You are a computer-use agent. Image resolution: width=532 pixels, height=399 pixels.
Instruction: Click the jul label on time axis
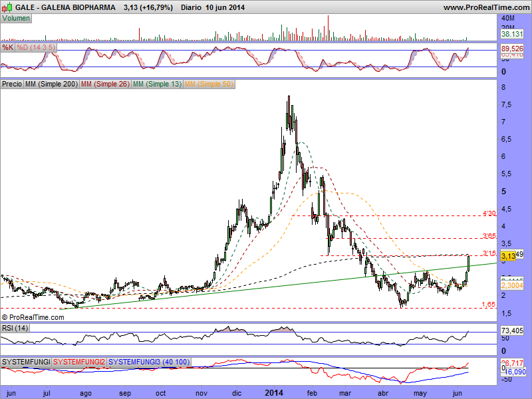(x=47, y=393)
